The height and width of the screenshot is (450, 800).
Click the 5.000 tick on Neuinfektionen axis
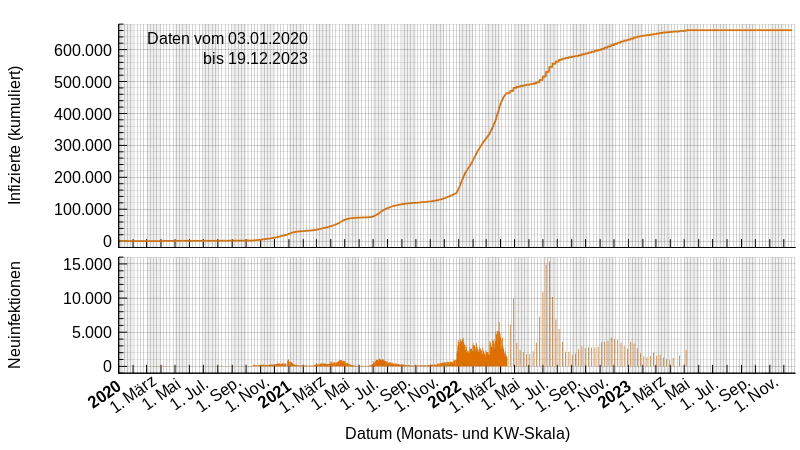(92, 333)
